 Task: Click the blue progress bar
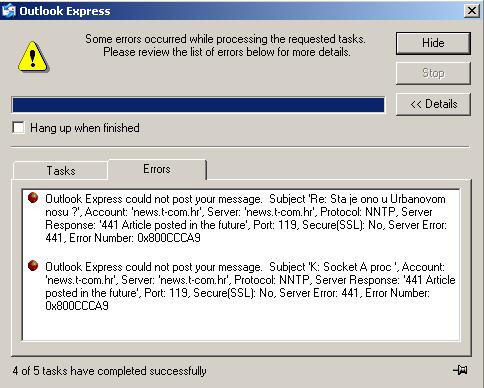tap(198, 105)
